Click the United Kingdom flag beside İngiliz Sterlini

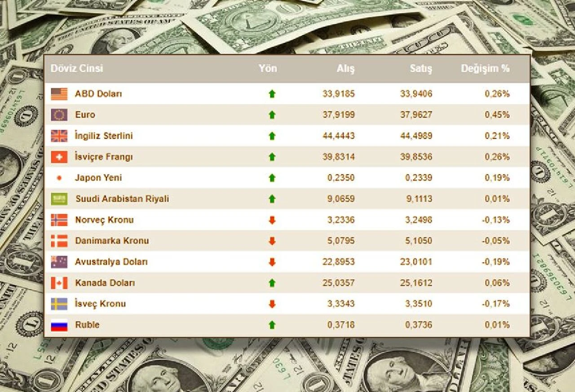click(x=59, y=136)
